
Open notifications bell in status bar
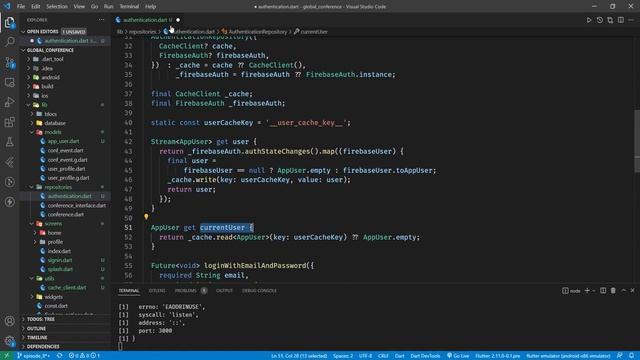click(631, 356)
